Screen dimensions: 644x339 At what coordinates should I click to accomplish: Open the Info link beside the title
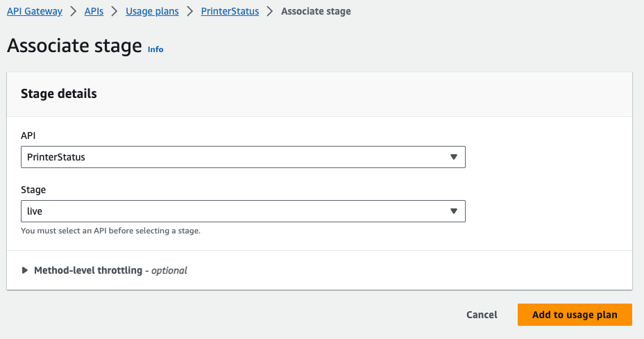(x=155, y=49)
